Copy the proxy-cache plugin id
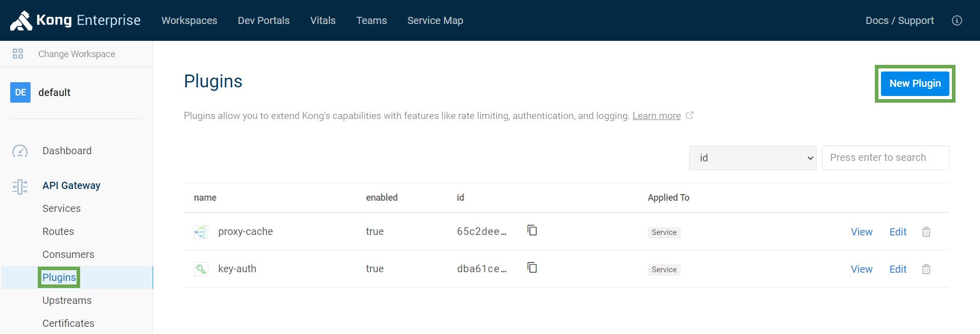The image size is (980, 334). 532,230
